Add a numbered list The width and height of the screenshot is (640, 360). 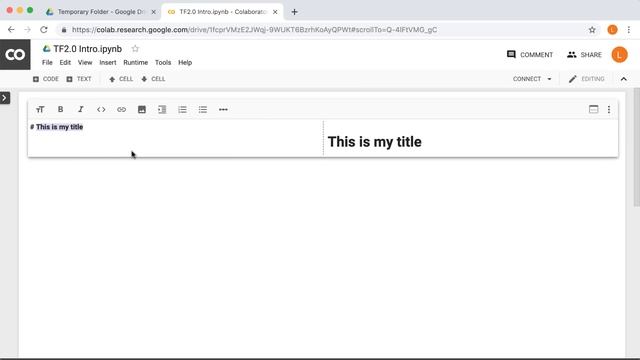coord(182,109)
